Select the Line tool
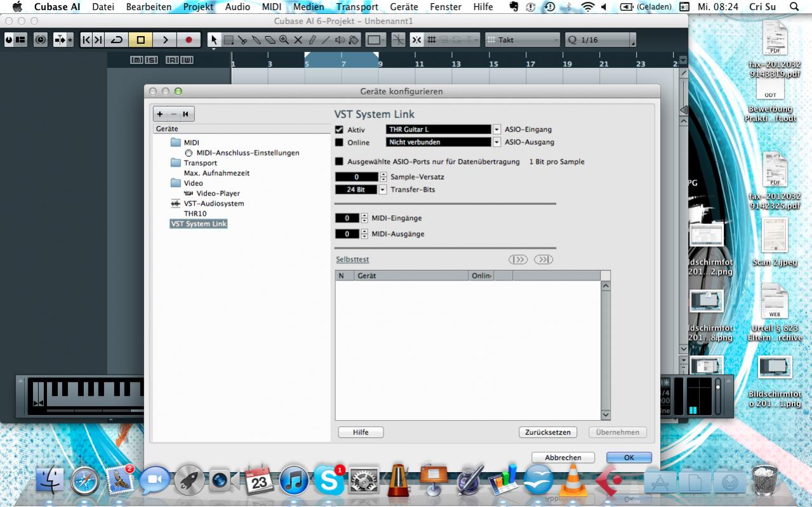The image size is (812, 507). pos(326,40)
